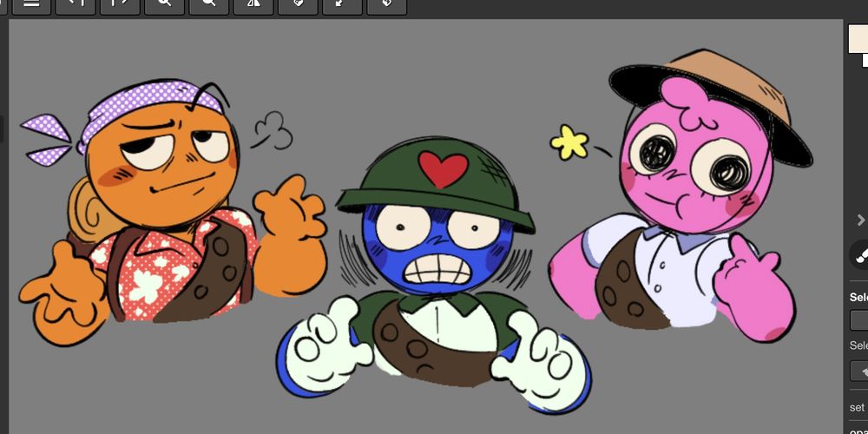Select the cream foreground color swatch
Screen dimensions: 868x434
point(858,39)
